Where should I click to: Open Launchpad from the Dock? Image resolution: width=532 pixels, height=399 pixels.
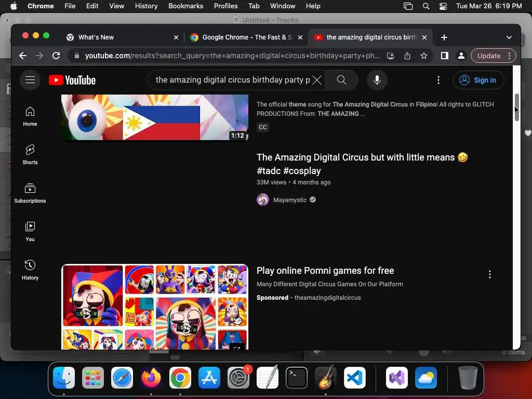pos(92,378)
